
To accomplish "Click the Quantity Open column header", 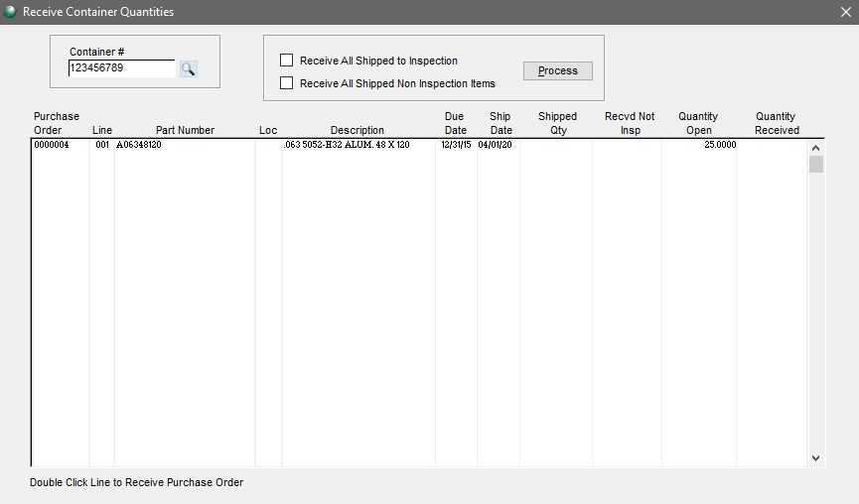I will [x=698, y=123].
